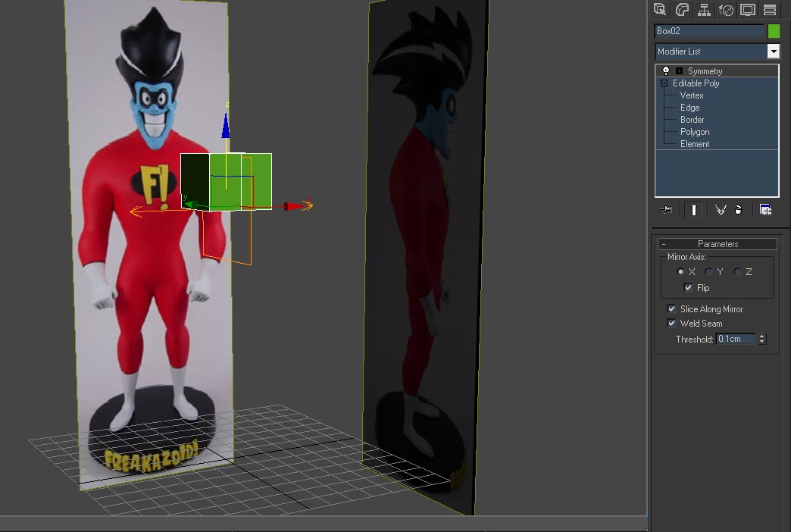
Task: Select the Y mirror axis radio
Action: tap(708, 271)
